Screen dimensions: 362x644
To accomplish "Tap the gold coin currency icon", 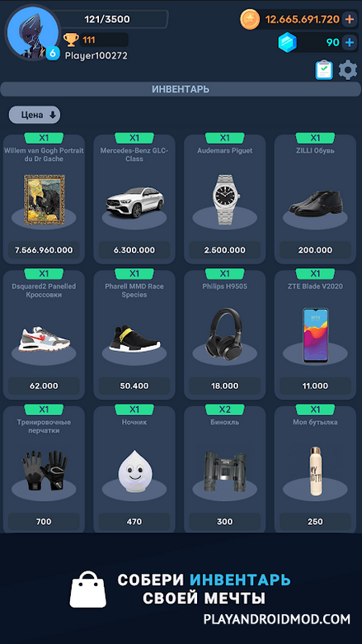I will [250, 19].
